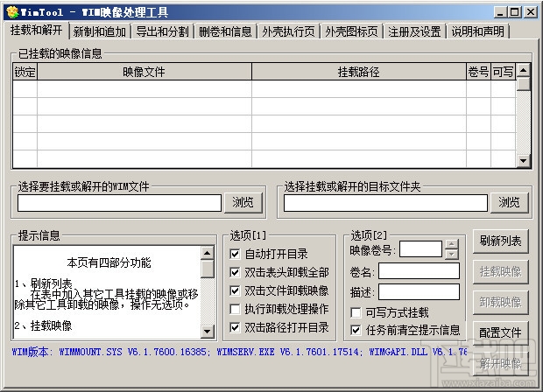
Task: Click the 锁定 column header
Action: pyautogui.click(x=25, y=72)
